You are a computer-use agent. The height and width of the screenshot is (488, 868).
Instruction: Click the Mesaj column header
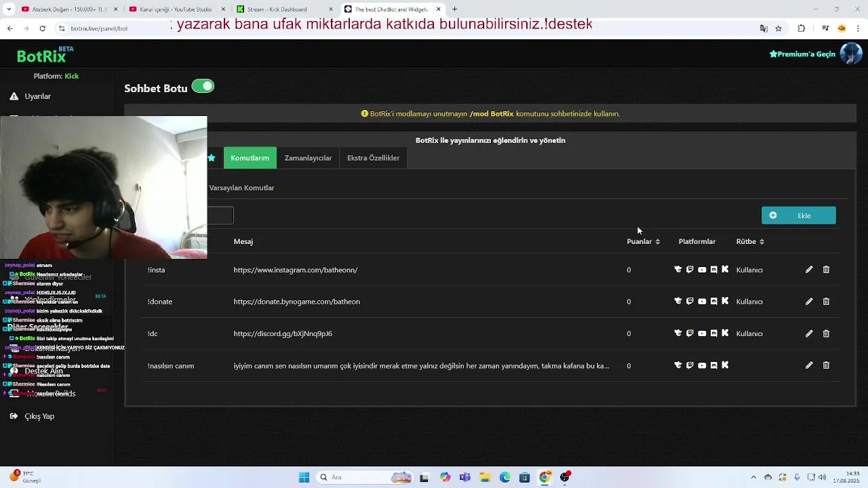[243, 241]
